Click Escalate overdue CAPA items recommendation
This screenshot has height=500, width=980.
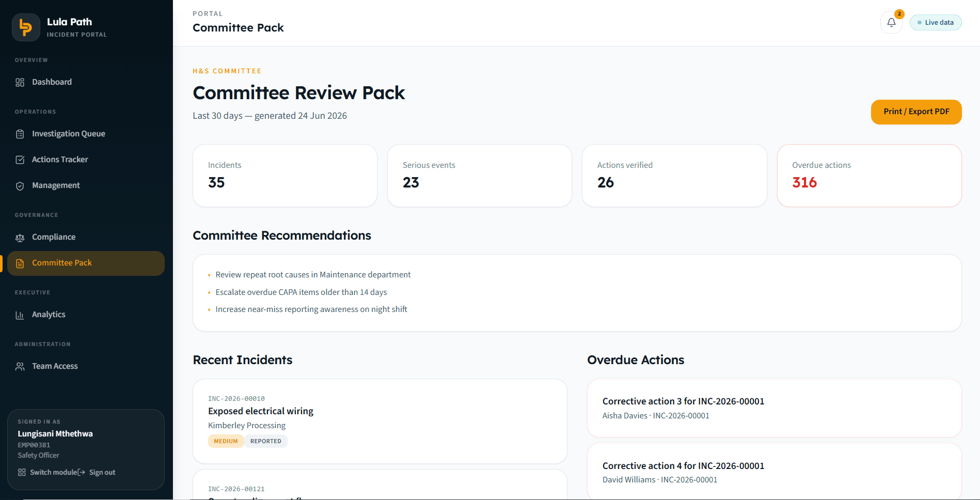click(x=301, y=292)
